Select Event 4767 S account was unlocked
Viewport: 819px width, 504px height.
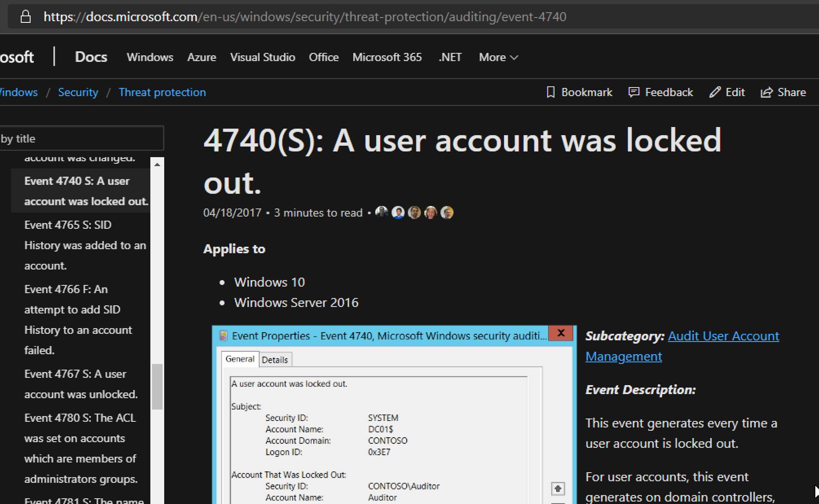[81, 384]
